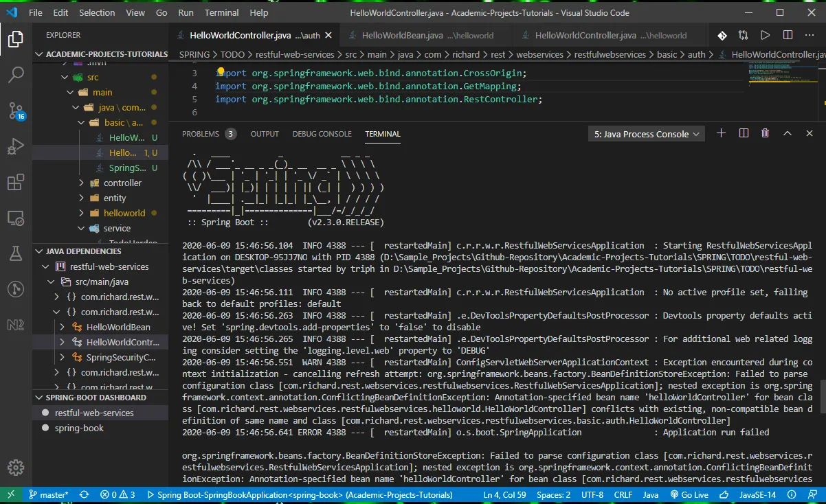The image size is (826, 504).
Task: Collapse the JAVA DEPENDENCIES section
Action: (100, 251)
